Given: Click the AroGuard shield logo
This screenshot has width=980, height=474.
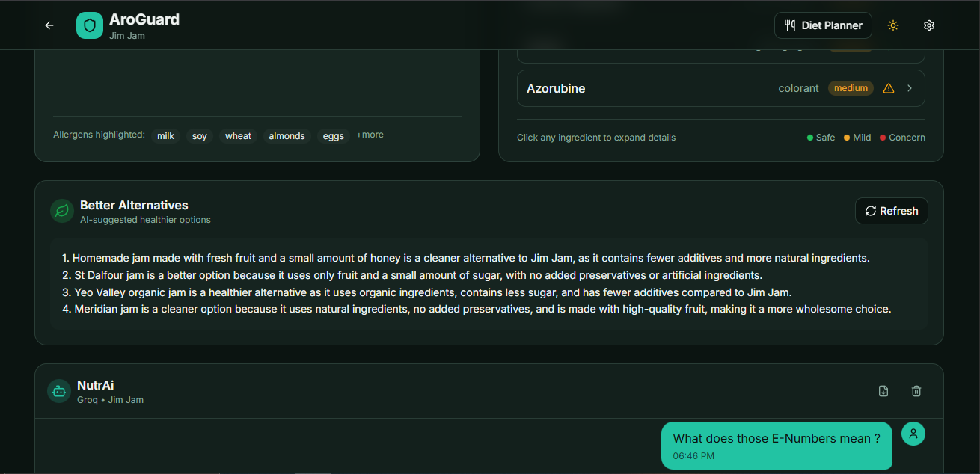Looking at the screenshot, I should tap(89, 25).
